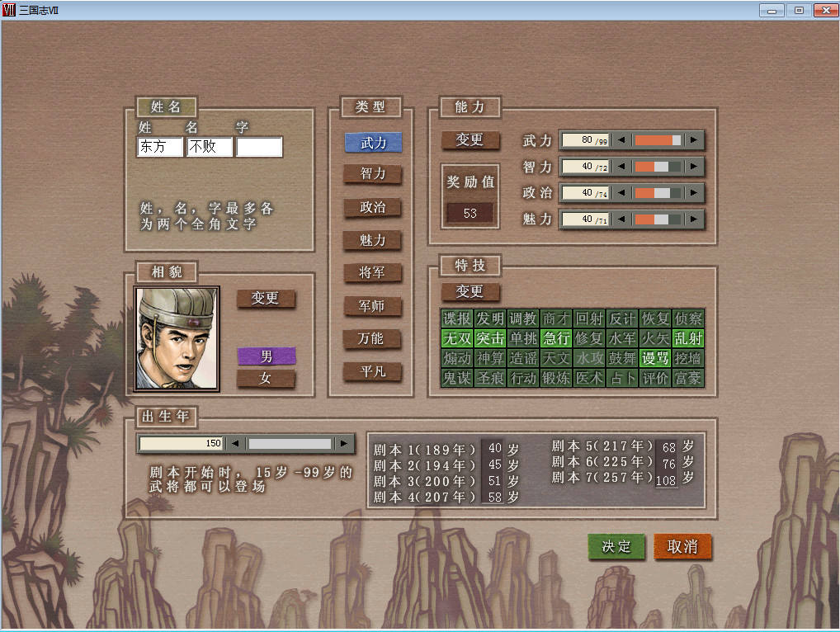This screenshot has height=632, width=840.
Task: Enable the 医术 skill tile
Action: tap(589, 378)
